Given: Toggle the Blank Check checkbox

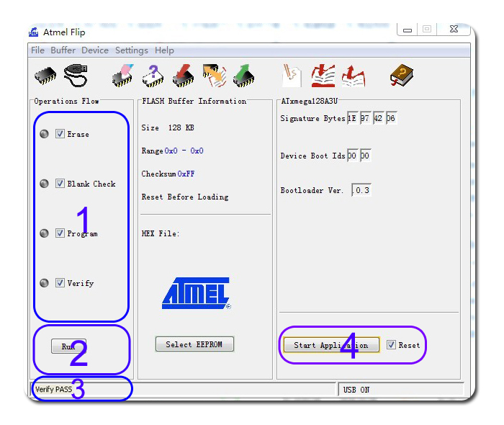Looking at the screenshot, I should (x=60, y=183).
